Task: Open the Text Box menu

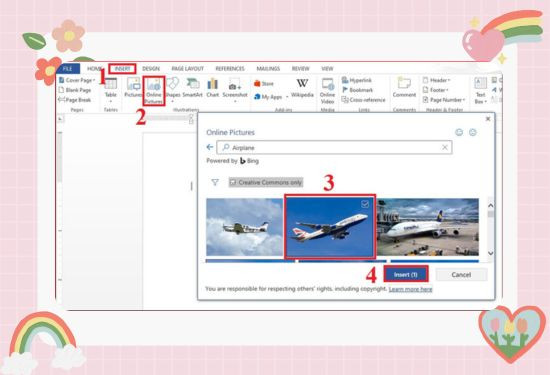Action: pos(480,91)
